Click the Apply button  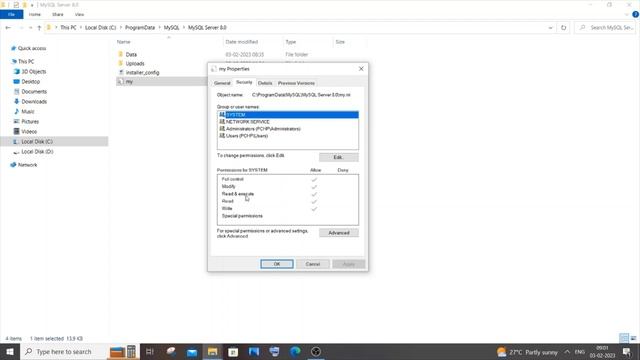point(349,264)
